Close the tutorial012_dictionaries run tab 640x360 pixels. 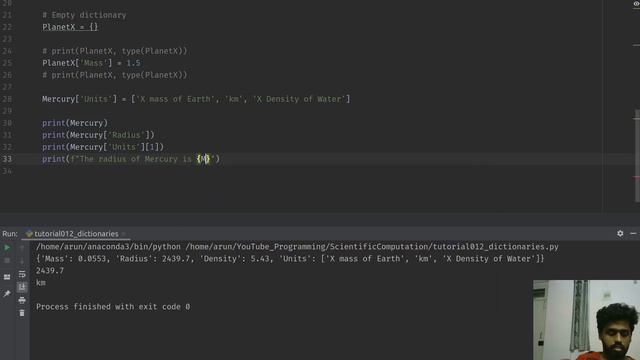click(123, 234)
